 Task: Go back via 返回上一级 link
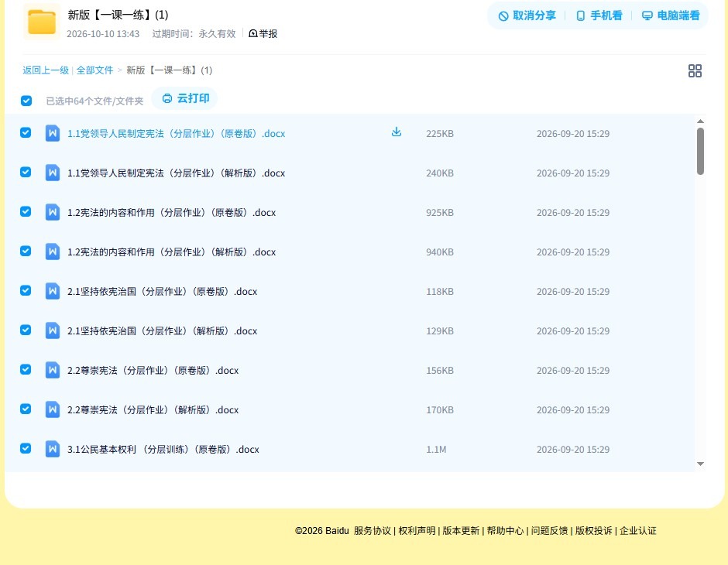(x=46, y=70)
